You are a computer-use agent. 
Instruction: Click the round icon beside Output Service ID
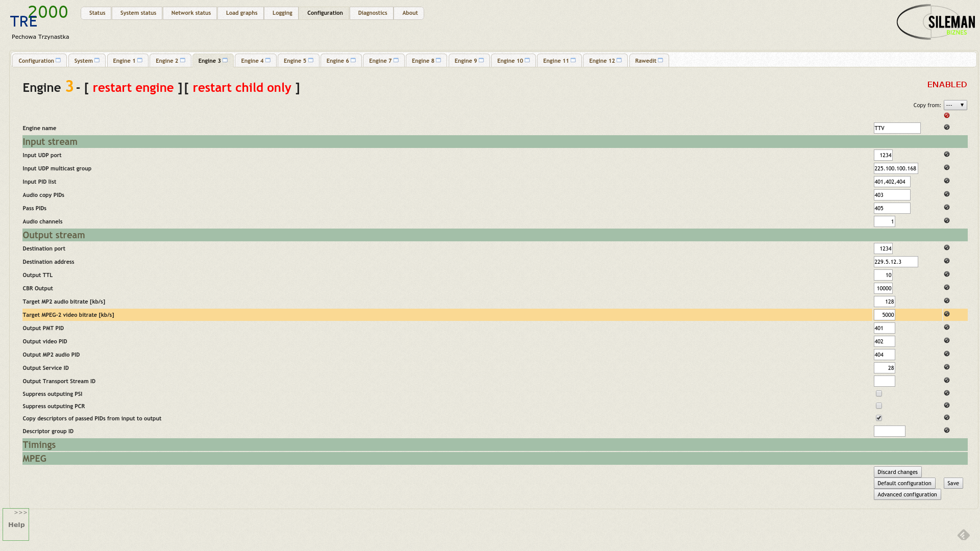947,367
